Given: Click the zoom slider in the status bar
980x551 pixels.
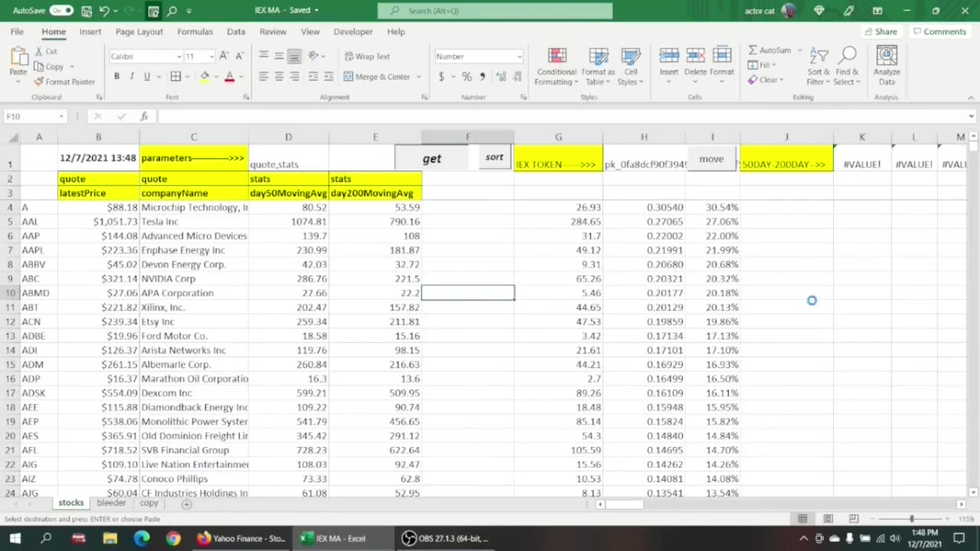Looking at the screenshot, I should pyautogui.click(x=911, y=519).
